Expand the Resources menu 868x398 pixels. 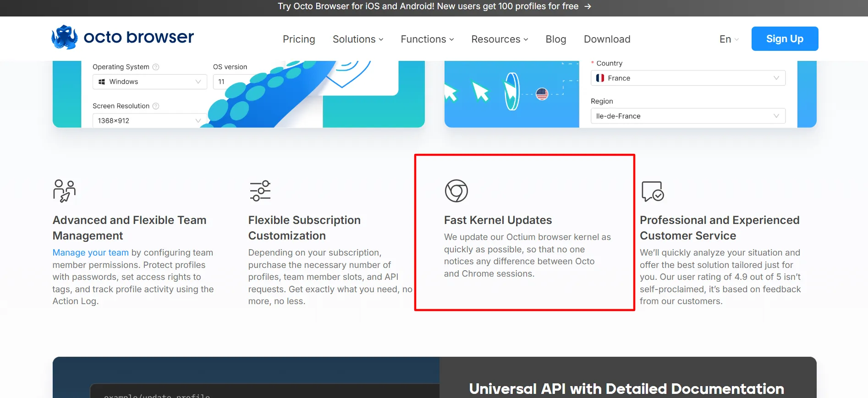point(500,39)
